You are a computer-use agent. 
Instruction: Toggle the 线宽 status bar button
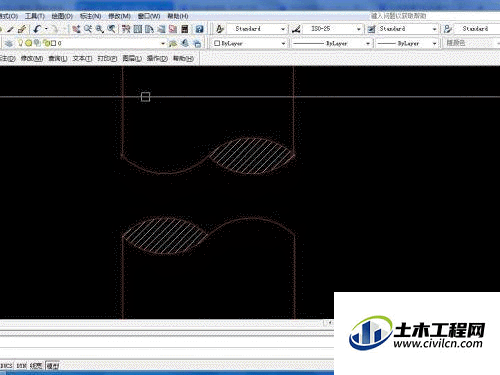pos(36,366)
